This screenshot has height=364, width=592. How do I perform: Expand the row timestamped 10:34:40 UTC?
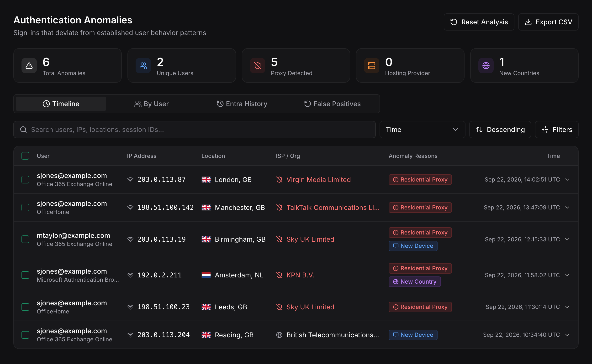(567, 335)
